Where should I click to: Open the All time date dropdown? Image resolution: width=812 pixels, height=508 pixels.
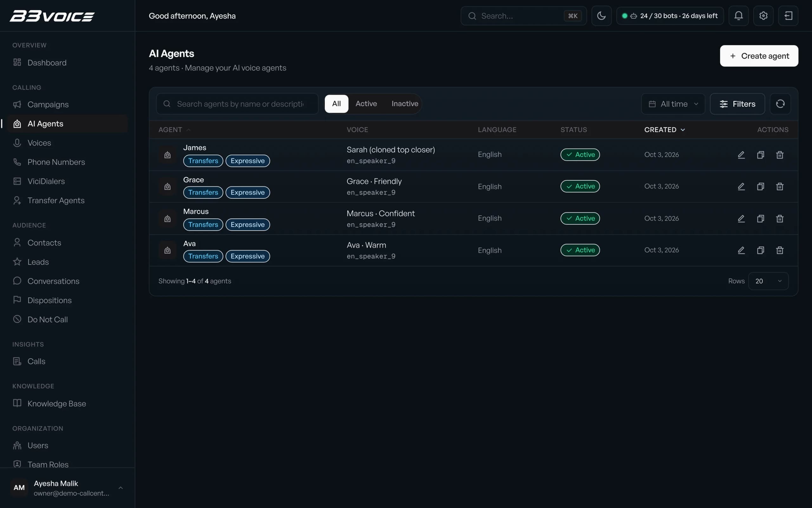click(x=673, y=104)
